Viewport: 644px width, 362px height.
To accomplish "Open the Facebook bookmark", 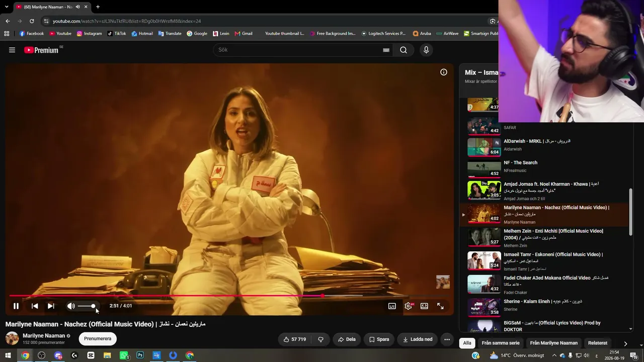I will (32, 34).
